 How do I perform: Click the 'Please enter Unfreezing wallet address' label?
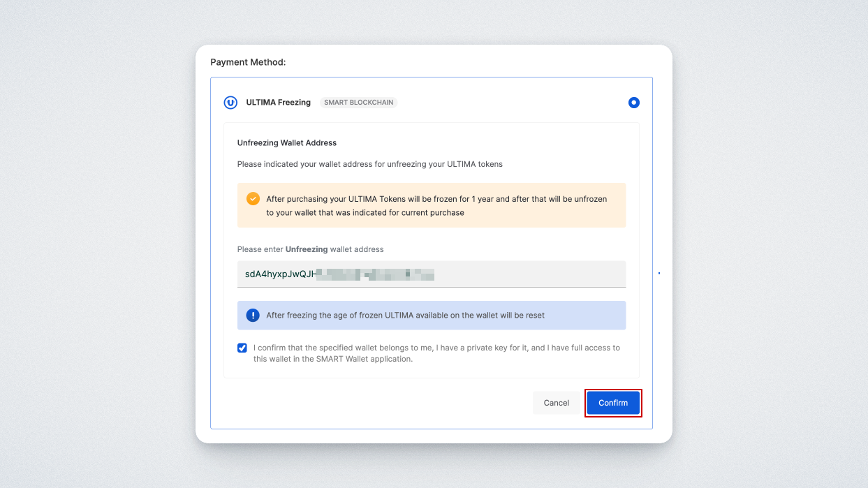pyautogui.click(x=310, y=249)
